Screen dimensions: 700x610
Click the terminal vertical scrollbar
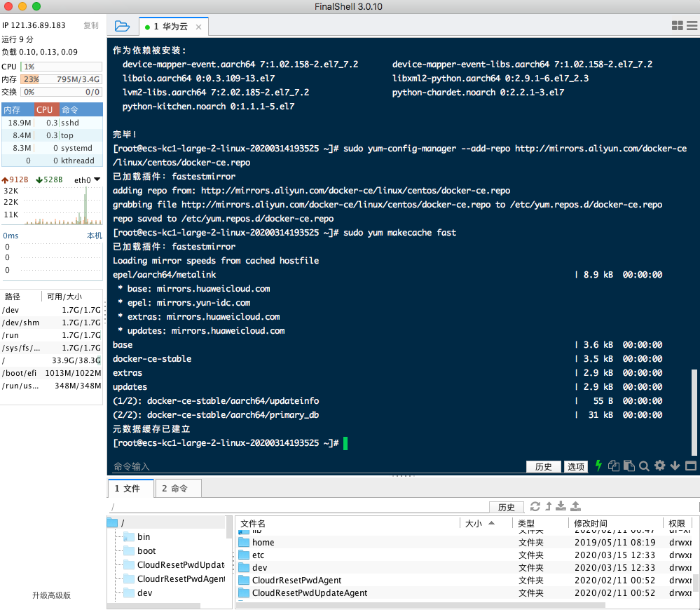(694, 411)
